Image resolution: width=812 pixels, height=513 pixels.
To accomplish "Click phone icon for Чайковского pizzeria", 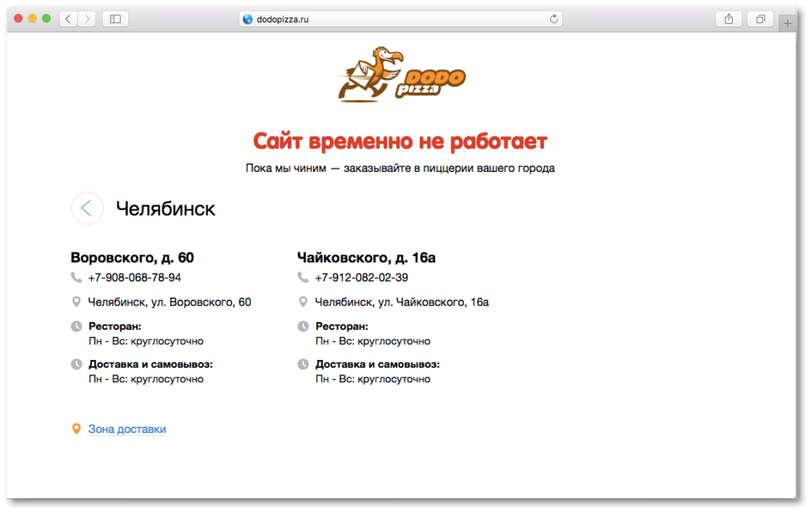I will [303, 278].
